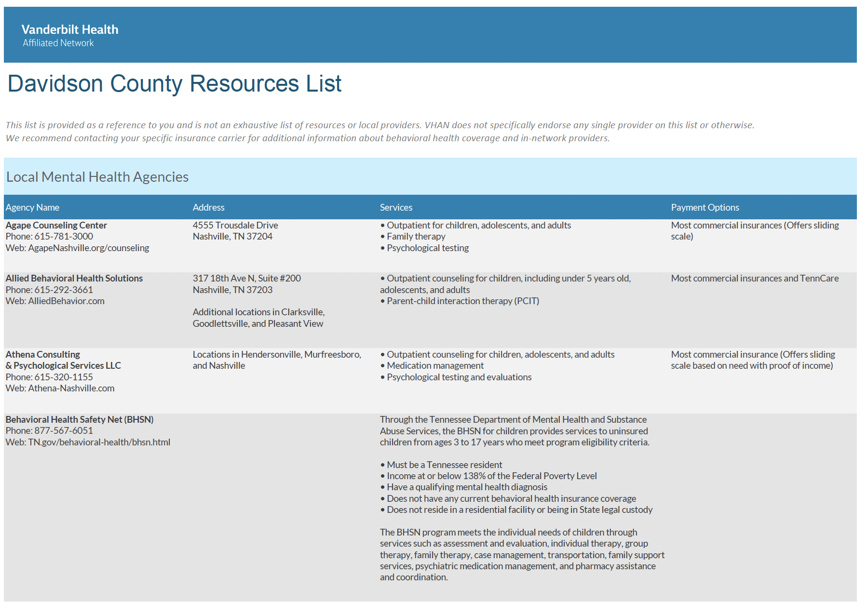Open the AlliedBehavior.com web address
This screenshot has width=867, height=616.
(66, 301)
